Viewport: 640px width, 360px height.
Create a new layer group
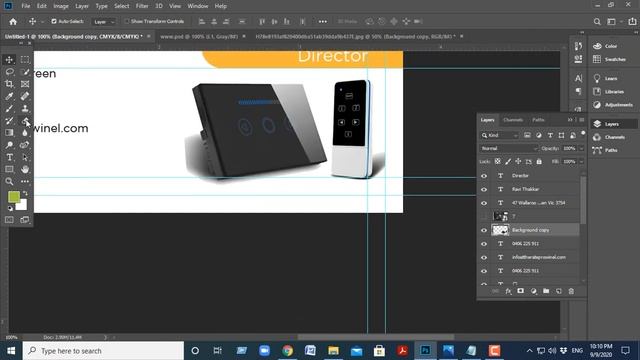[546, 291]
